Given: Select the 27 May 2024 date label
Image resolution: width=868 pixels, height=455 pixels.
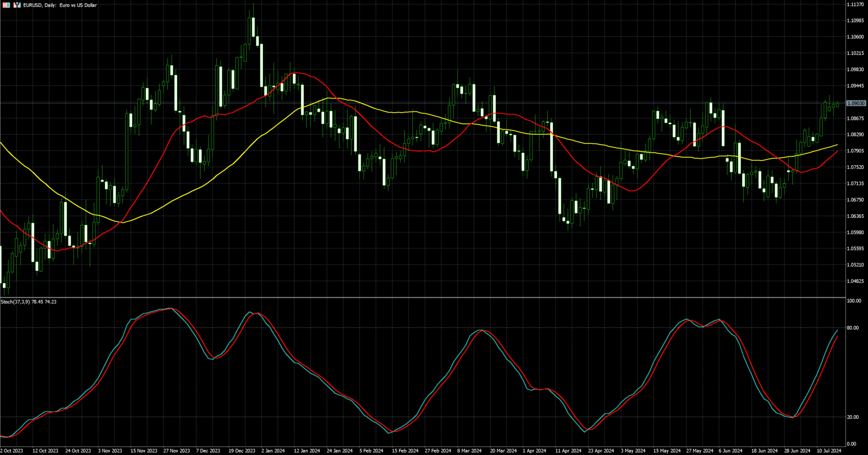Looking at the screenshot, I should coord(700,451).
